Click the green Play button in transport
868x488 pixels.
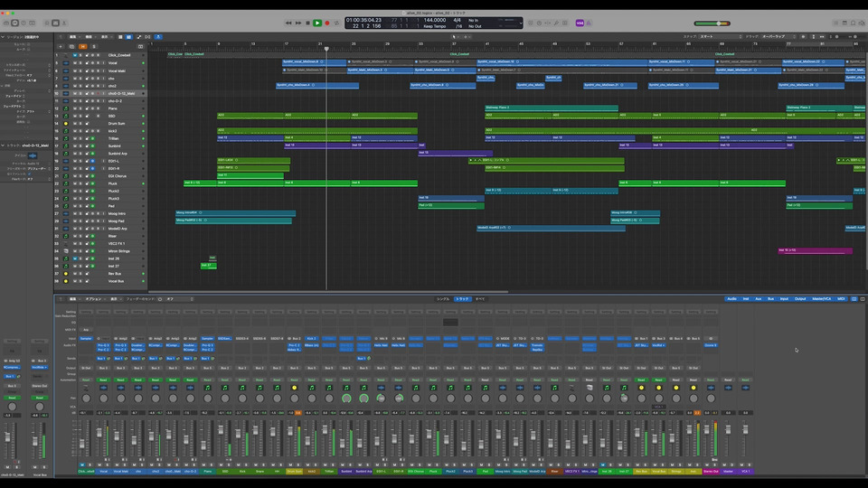317,23
